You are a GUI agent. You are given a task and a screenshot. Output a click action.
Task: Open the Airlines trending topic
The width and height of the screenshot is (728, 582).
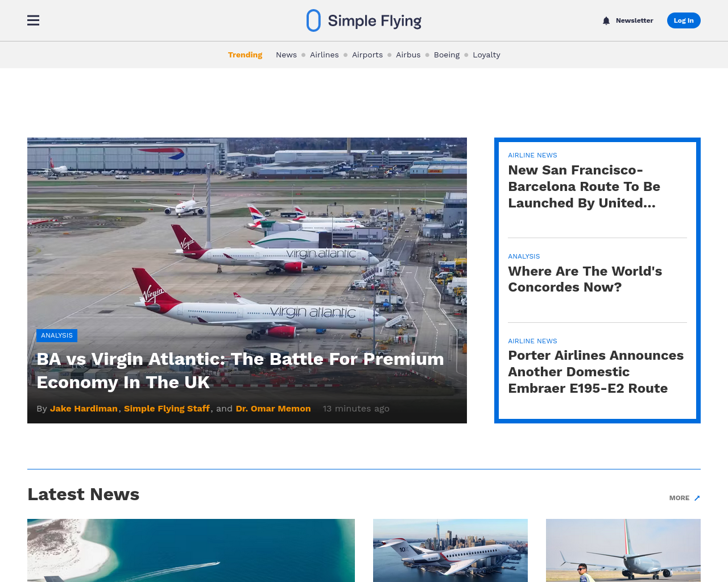324,55
